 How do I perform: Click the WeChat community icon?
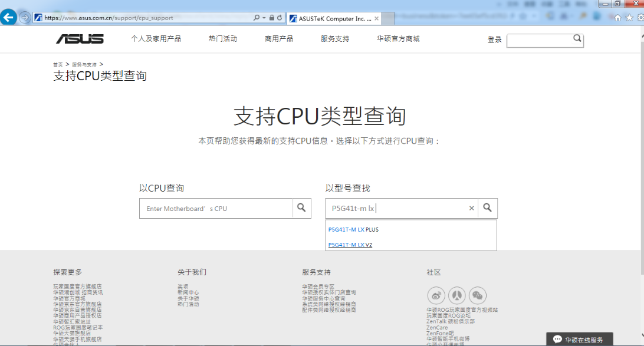click(477, 295)
